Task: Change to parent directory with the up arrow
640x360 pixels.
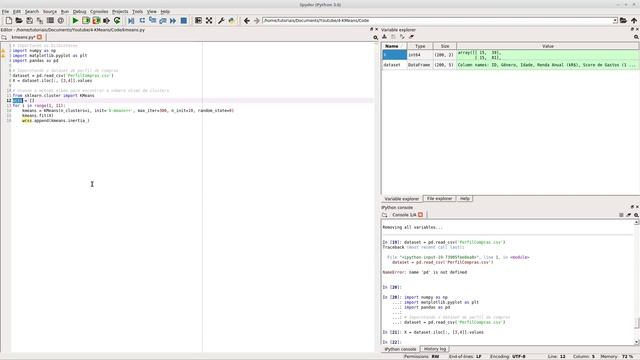Action: coord(634,20)
